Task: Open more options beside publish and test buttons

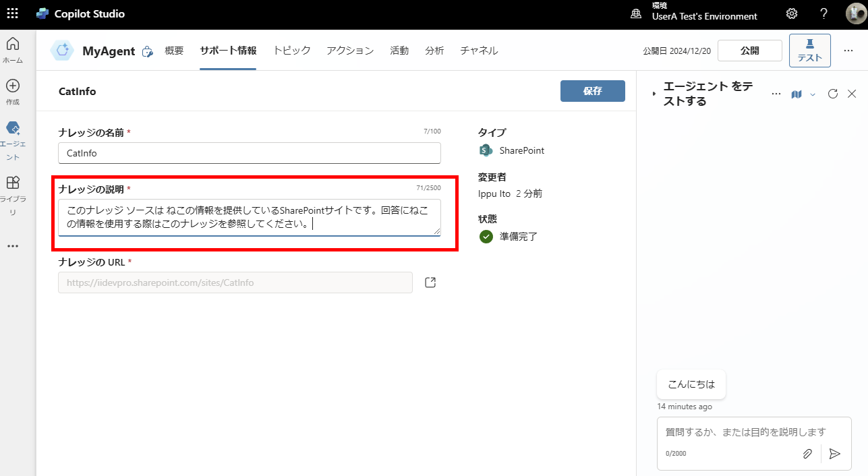Action: coord(848,51)
